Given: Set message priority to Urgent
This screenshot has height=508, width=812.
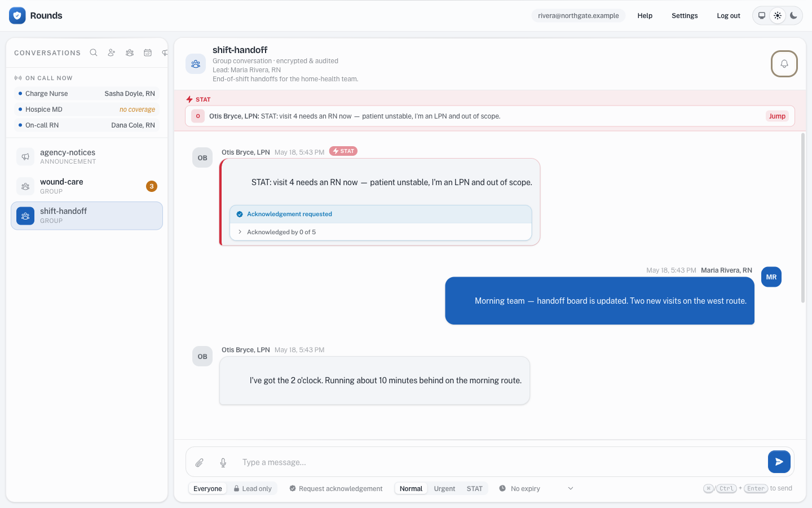Looking at the screenshot, I should pos(444,489).
